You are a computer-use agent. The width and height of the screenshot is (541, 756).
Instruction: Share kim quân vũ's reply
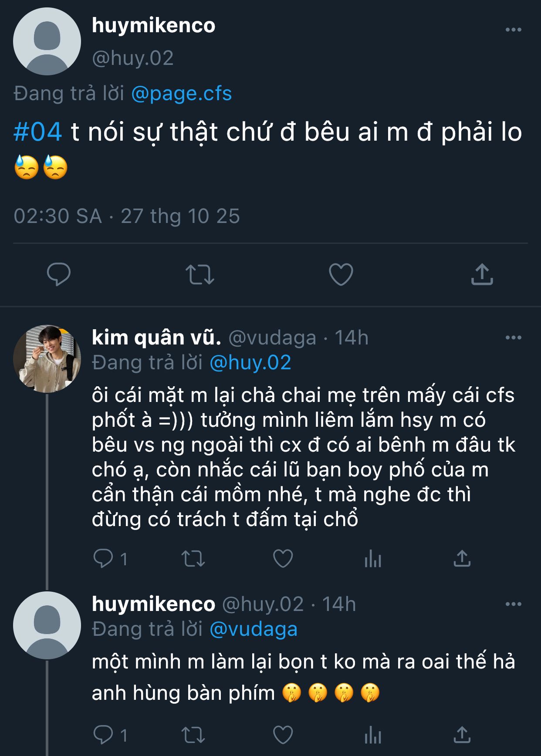[x=462, y=559]
